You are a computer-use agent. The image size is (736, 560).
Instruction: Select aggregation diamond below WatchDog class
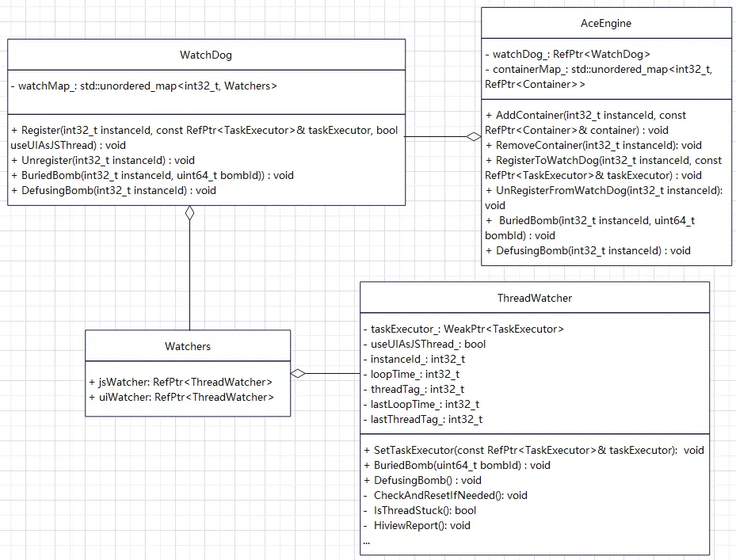pyautogui.click(x=189, y=213)
